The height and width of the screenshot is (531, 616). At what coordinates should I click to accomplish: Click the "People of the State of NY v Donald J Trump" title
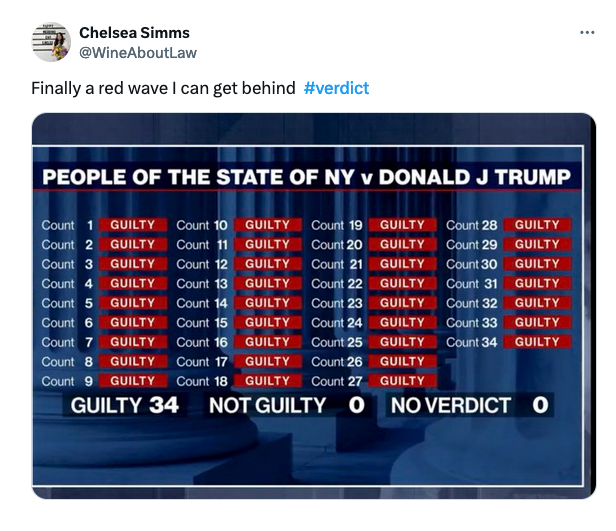[306, 178]
